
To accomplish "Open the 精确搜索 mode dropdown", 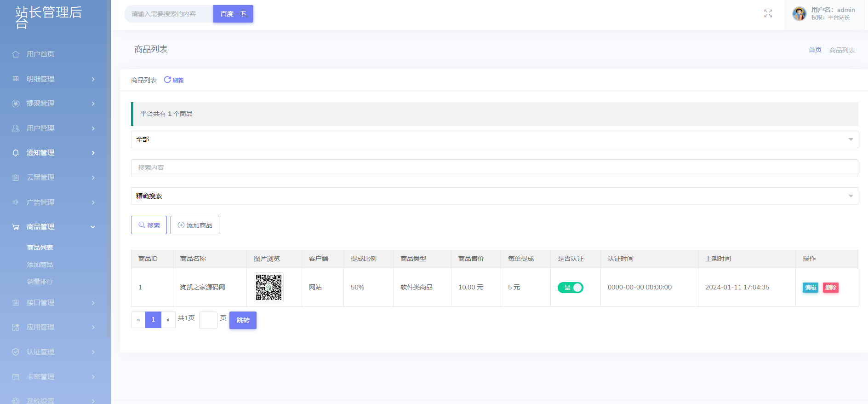I will [494, 196].
